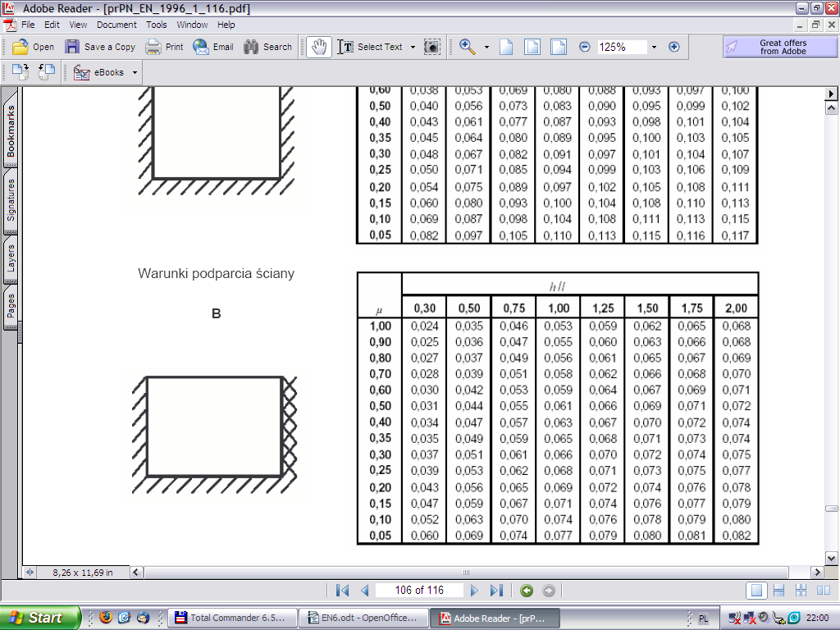Click the Print printer icon
Image resolution: width=840 pixels, height=630 pixels.
[153, 47]
